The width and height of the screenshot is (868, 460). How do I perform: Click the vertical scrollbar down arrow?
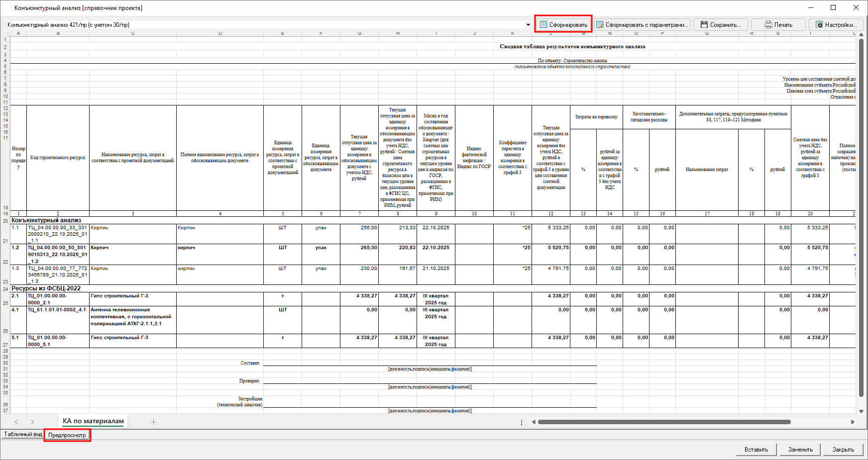(861, 411)
